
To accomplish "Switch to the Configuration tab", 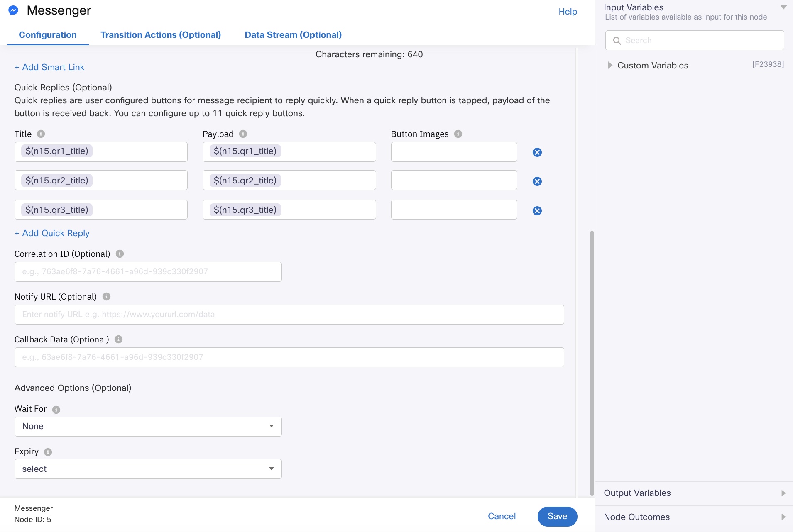I will [x=48, y=35].
